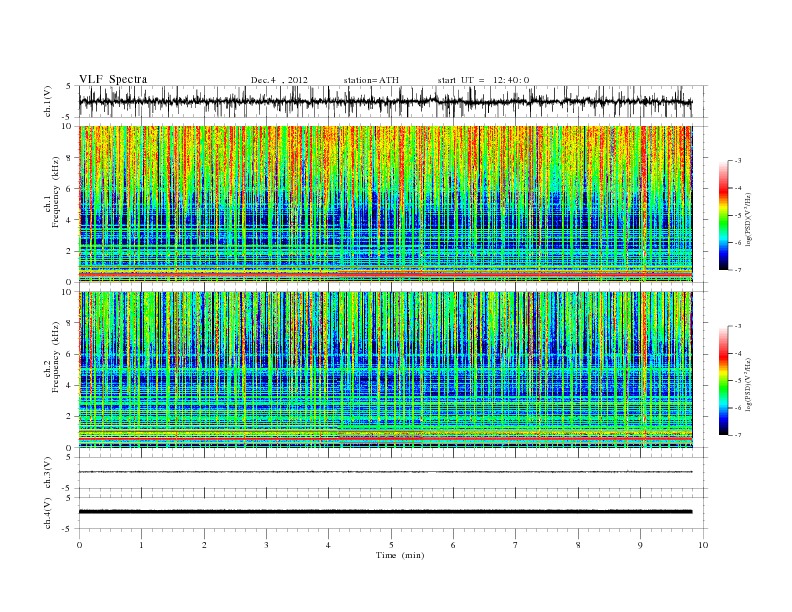
Task: Click the "1" minute tick label
Action: [141, 545]
